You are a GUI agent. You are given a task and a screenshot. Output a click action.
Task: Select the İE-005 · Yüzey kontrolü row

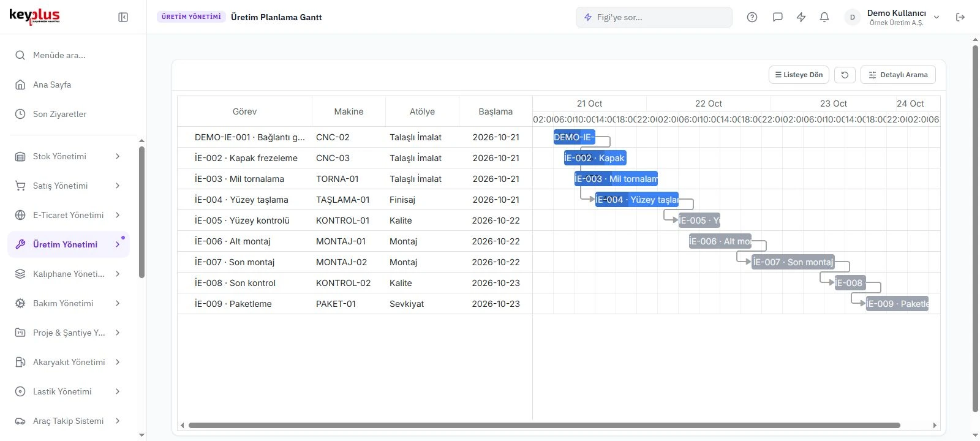355,221
